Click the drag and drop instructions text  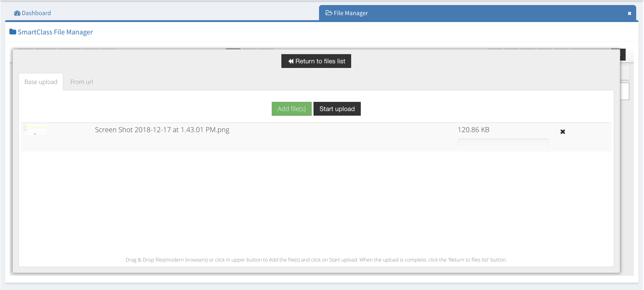(316, 260)
